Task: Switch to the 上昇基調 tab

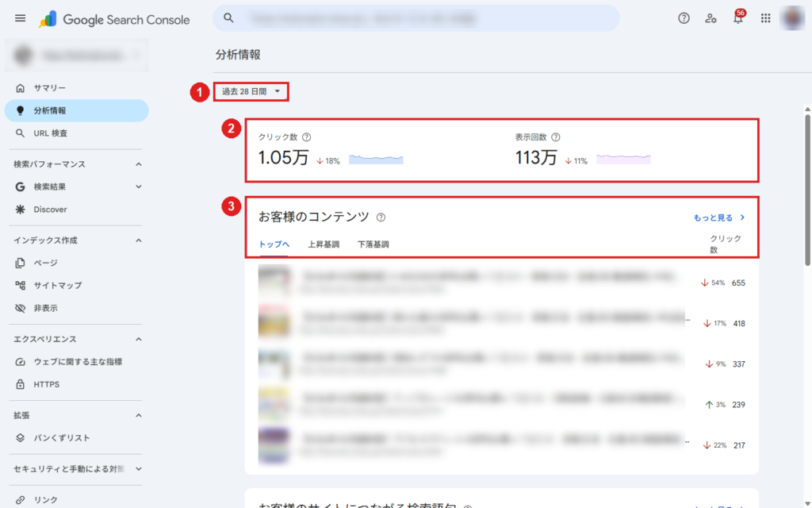Action: coord(324,244)
